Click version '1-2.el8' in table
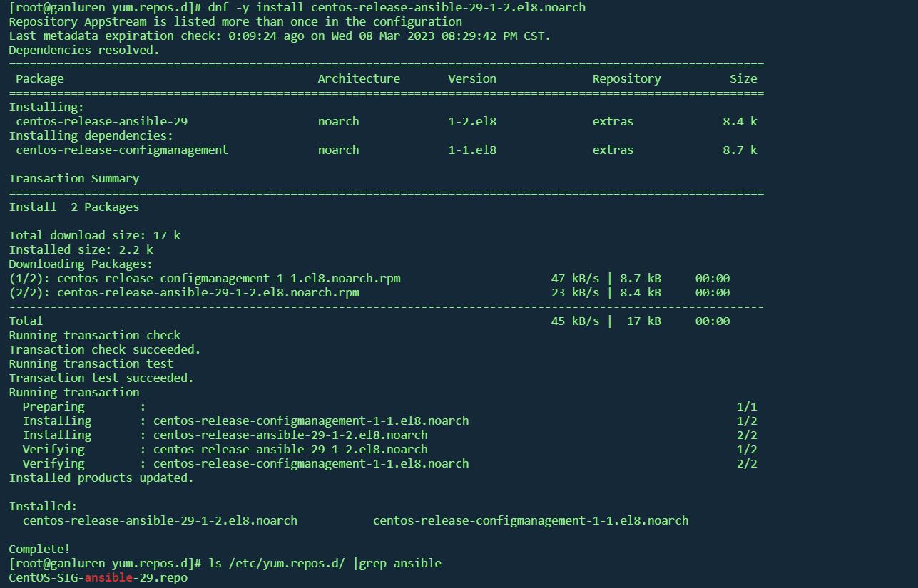Viewport: 918px width, 588px height. tap(472, 121)
